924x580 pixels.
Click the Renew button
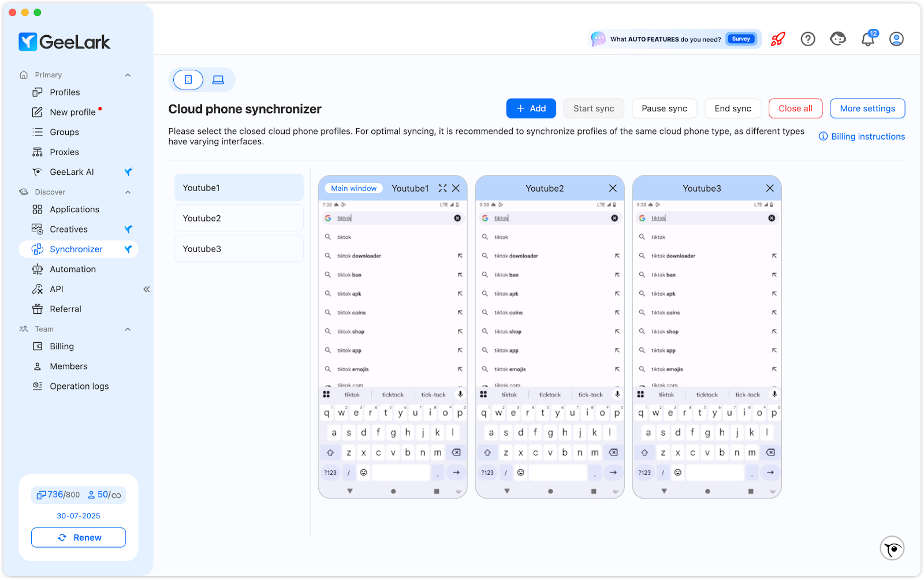79,537
